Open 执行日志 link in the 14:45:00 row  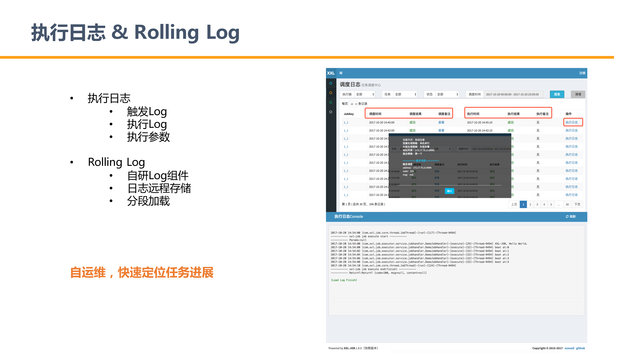571,122
